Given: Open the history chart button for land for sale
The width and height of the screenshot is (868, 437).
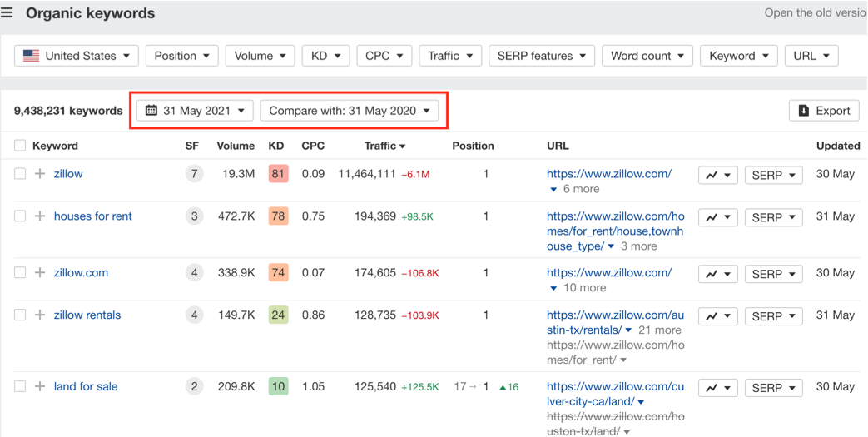Looking at the screenshot, I should (718, 388).
